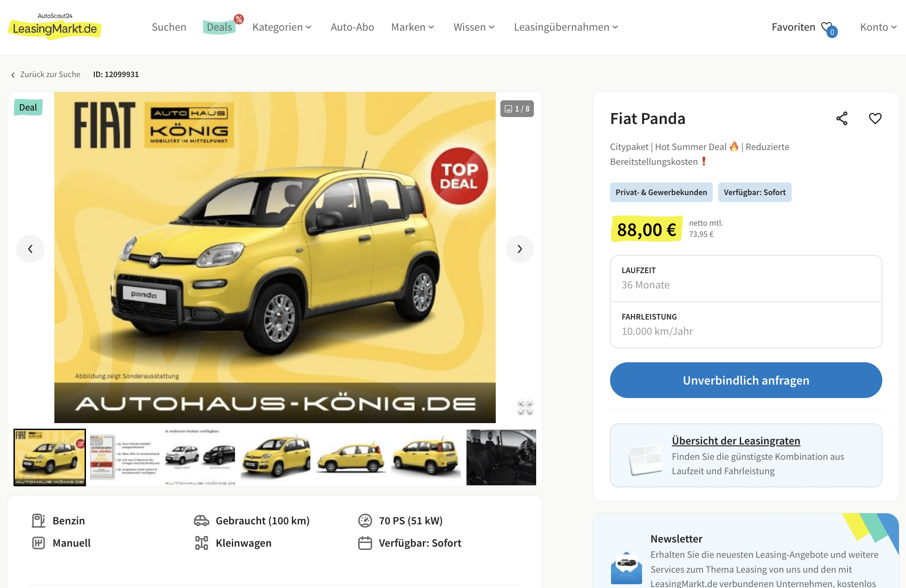Click the image counter 1/8 badge
Screen dimensions: 906x588
click(x=517, y=109)
